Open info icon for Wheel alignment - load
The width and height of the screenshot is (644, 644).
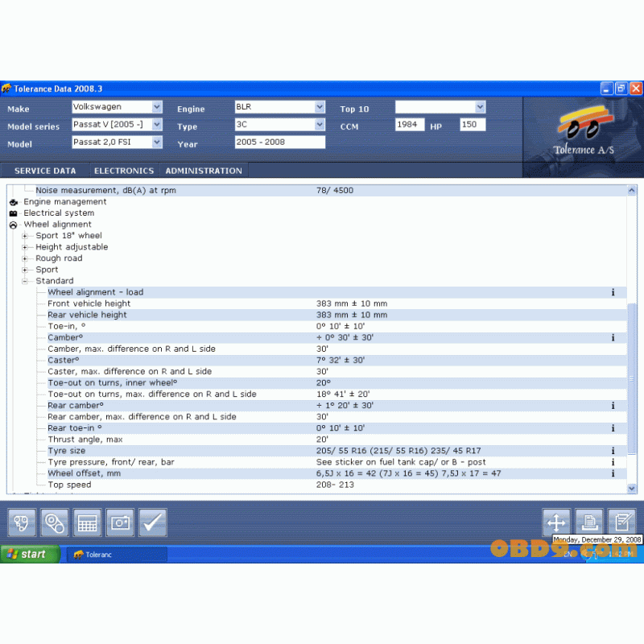tap(613, 292)
